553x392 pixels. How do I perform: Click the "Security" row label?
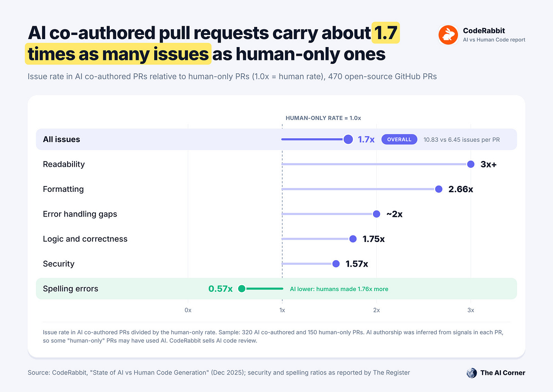[x=58, y=264]
